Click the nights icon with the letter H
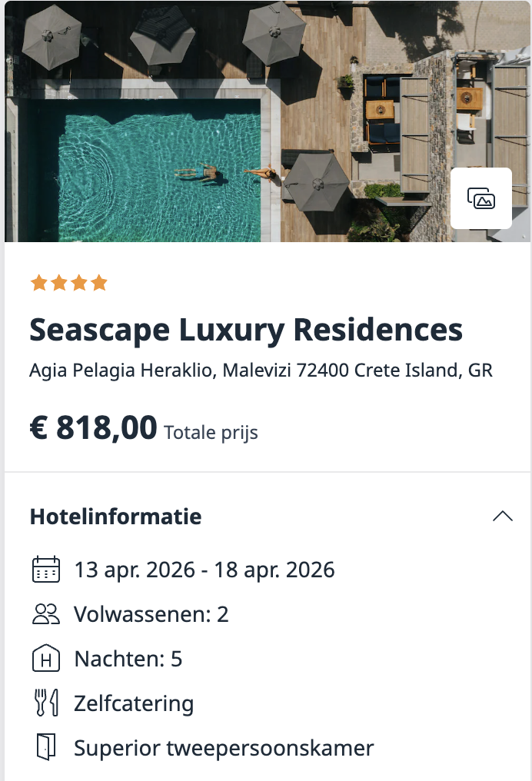The width and height of the screenshot is (532, 781). 45,659
